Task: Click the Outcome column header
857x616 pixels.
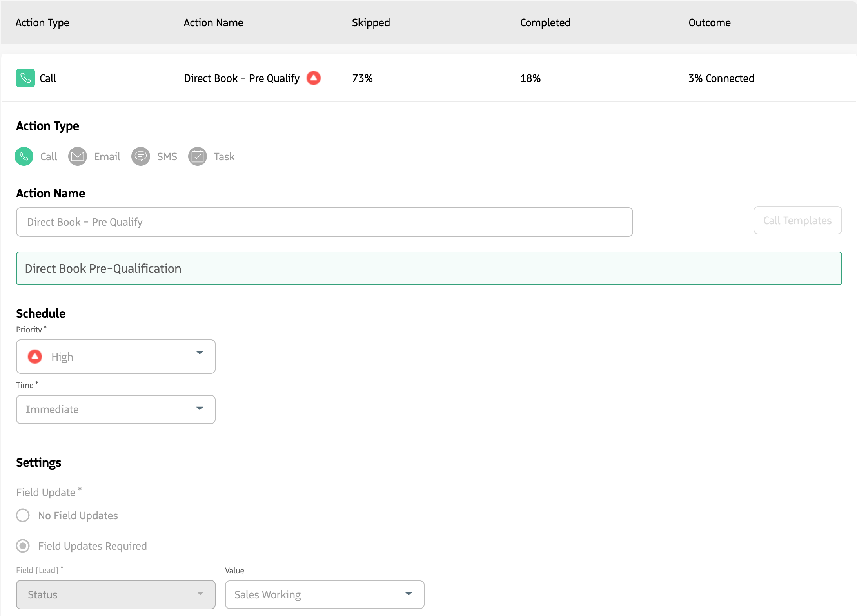Action: point(709,22)
